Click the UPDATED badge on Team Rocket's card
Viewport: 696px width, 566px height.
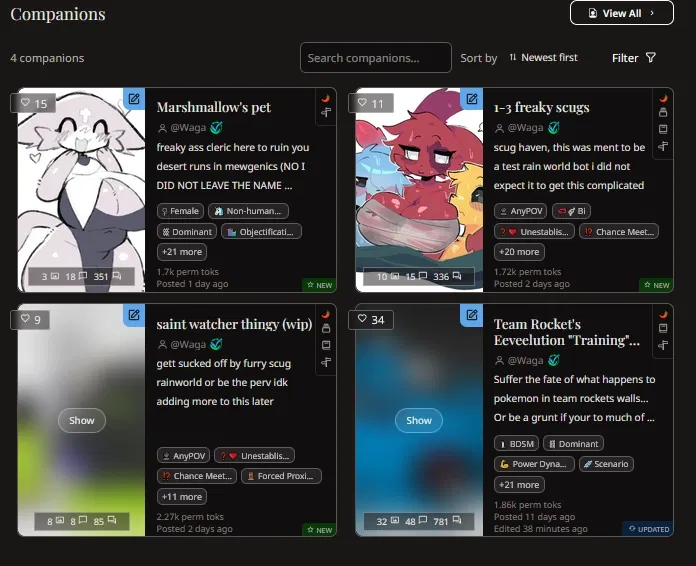648,529
